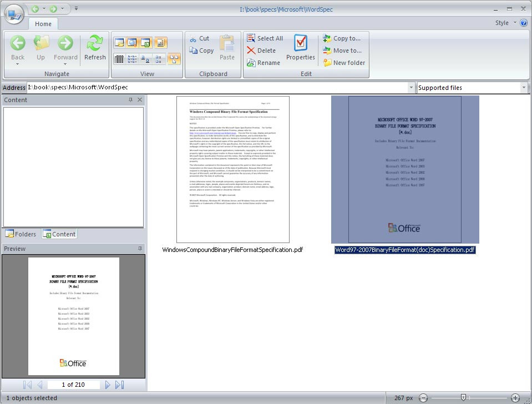Open Properties for the selected file

[301, 48]
